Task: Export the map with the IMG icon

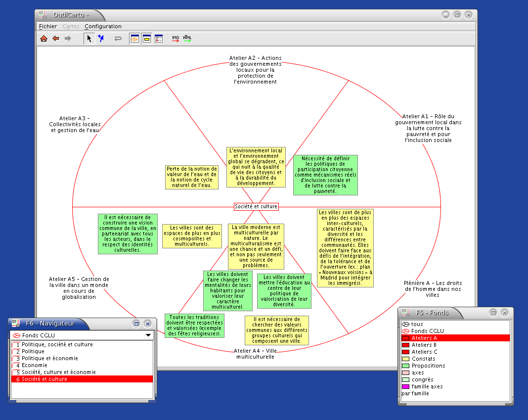Action: tap(176, 39)
